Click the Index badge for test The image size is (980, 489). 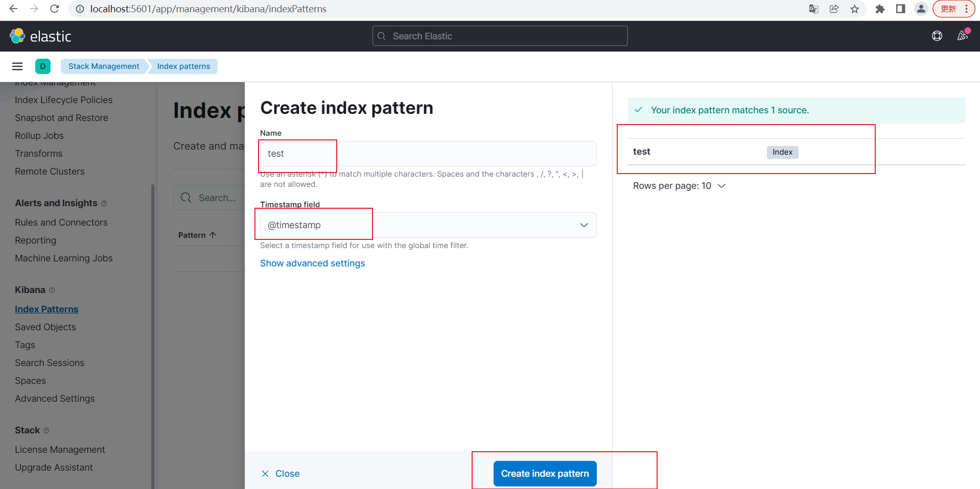tap(782, 152)
